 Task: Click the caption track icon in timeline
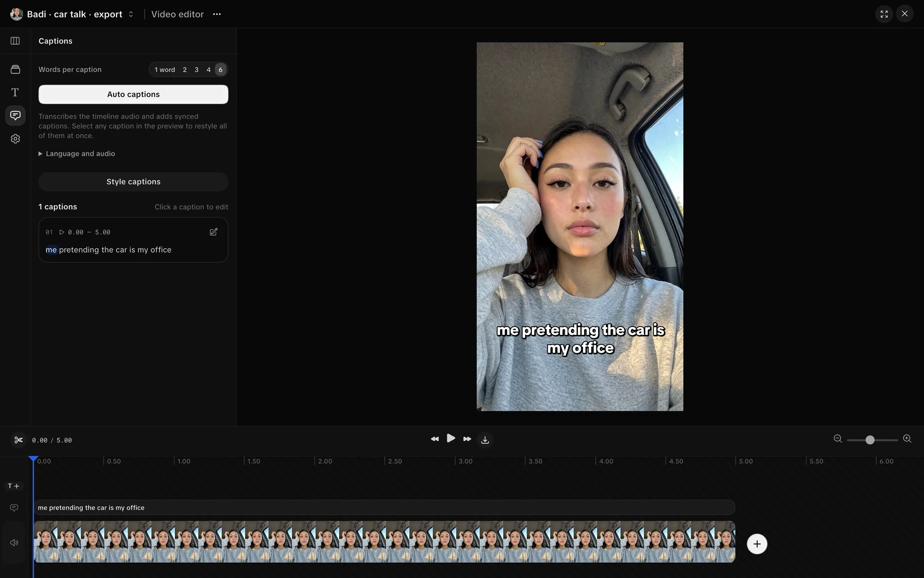point(14,508)
